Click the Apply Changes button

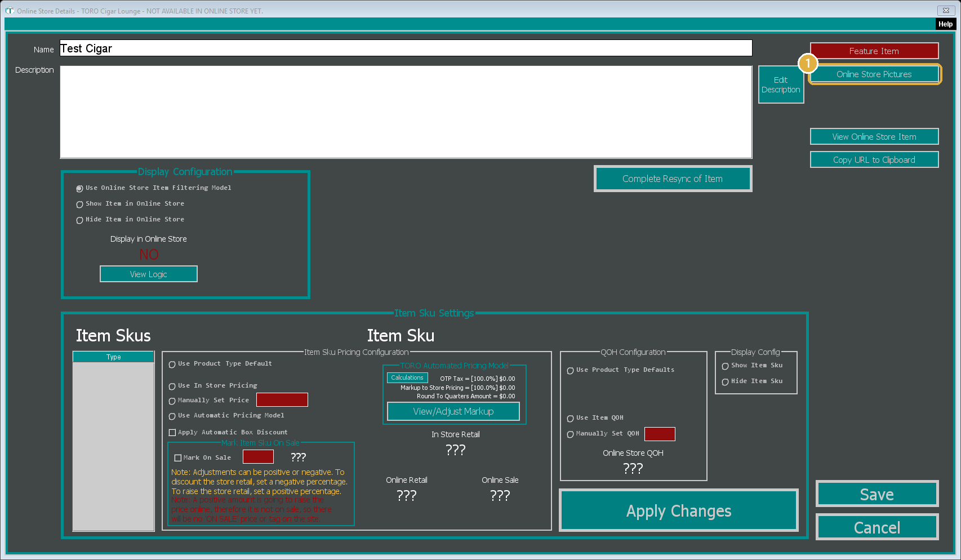[679, 510]
